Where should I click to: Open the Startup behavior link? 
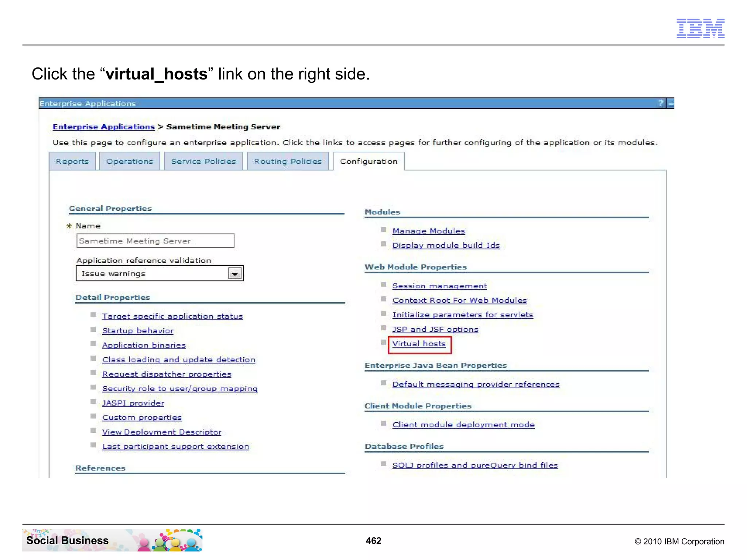[138, 331]
